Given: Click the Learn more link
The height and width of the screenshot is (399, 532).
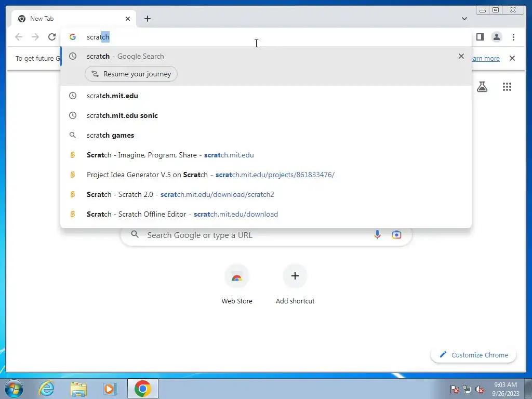Looking at the screenshot, I should click(485, 58).
